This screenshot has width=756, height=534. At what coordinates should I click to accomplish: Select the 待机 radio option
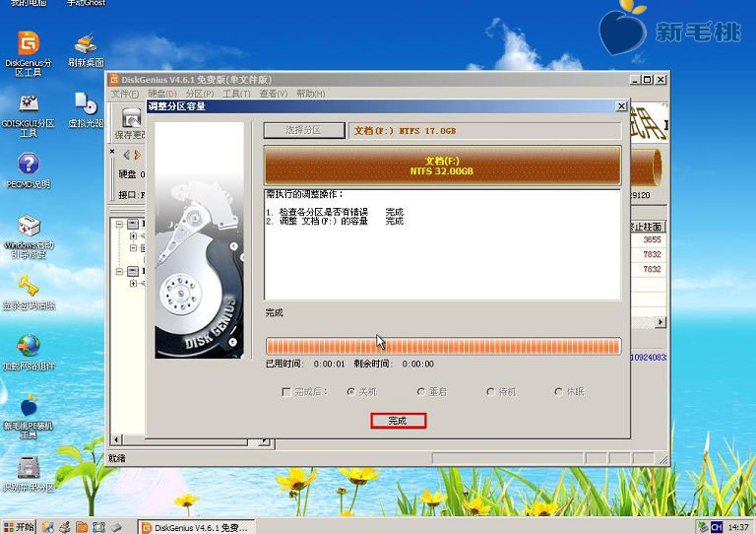491,392
